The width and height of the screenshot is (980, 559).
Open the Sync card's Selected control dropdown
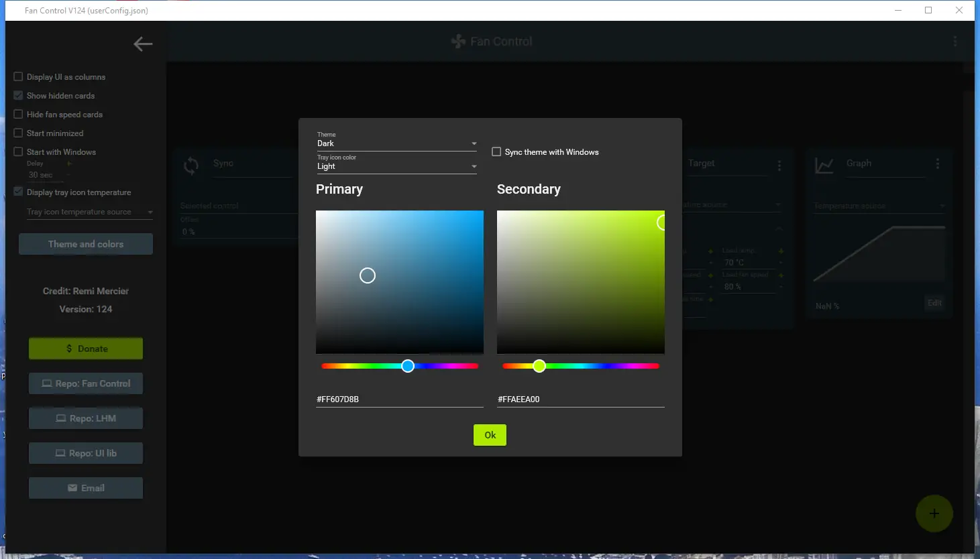tap(238, 206)
